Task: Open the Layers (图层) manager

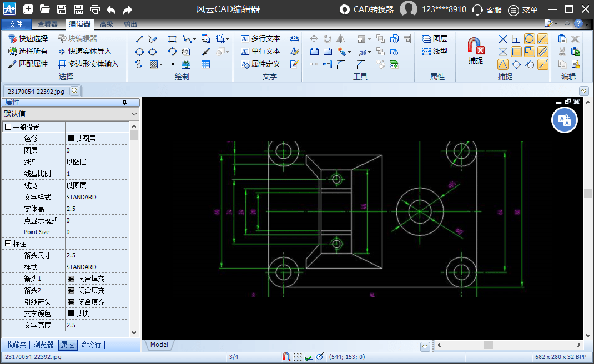Action: click(x=435, y=39)
